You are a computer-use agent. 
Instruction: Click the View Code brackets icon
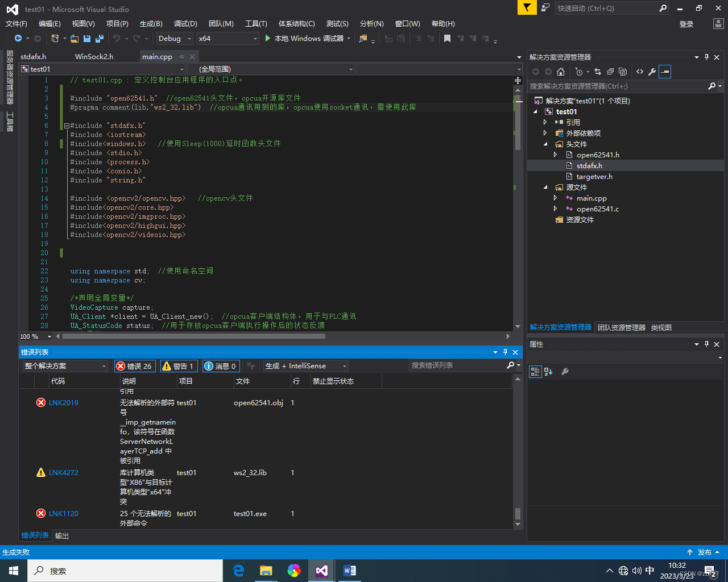[x=640, y=72]
